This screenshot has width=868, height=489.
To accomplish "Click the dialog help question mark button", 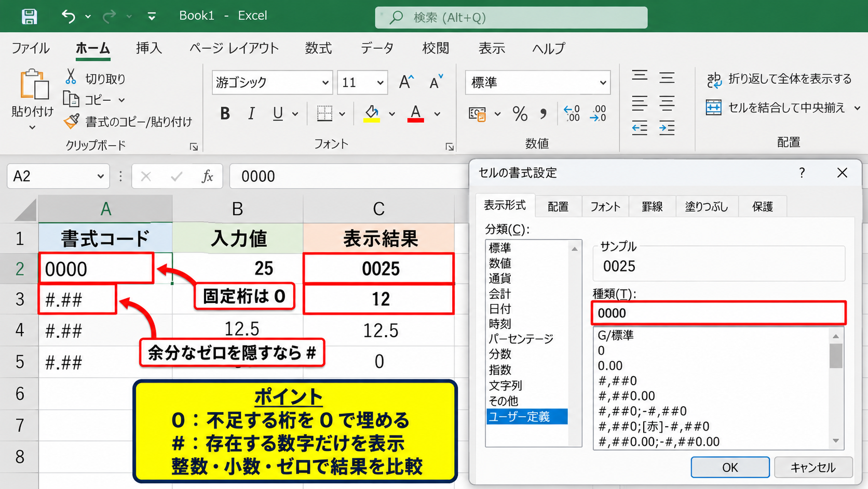I will pyautogui.click(x=802, y=173).
